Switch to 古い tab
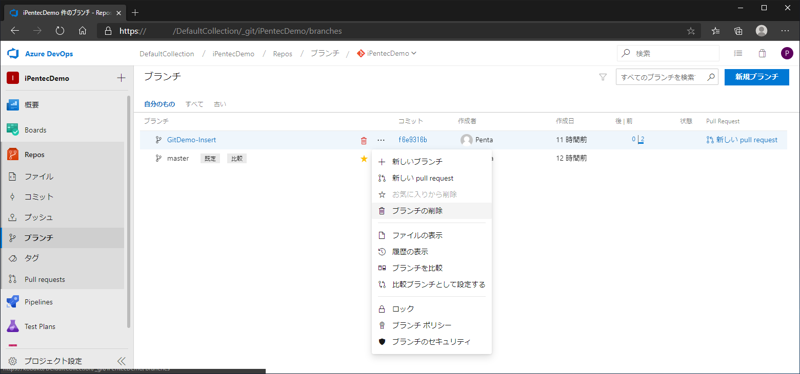This screenshot has width=800, height=374. [220, 104]
